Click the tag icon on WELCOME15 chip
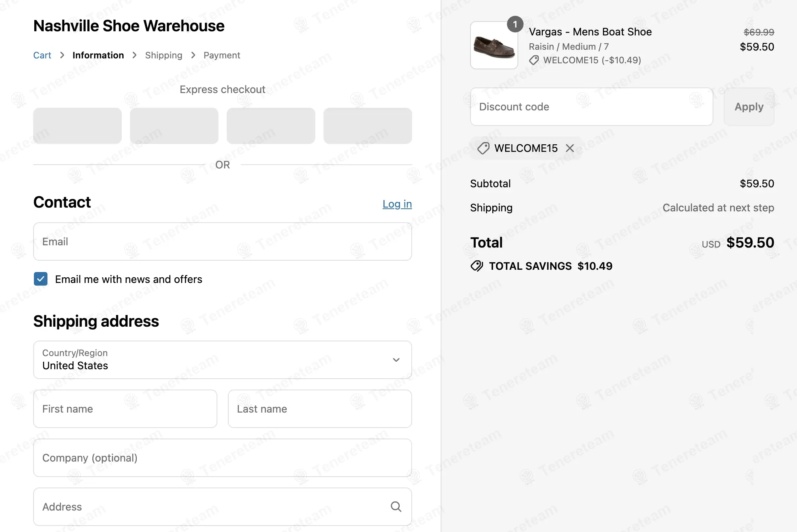797x532 pixels. point(483,148)
